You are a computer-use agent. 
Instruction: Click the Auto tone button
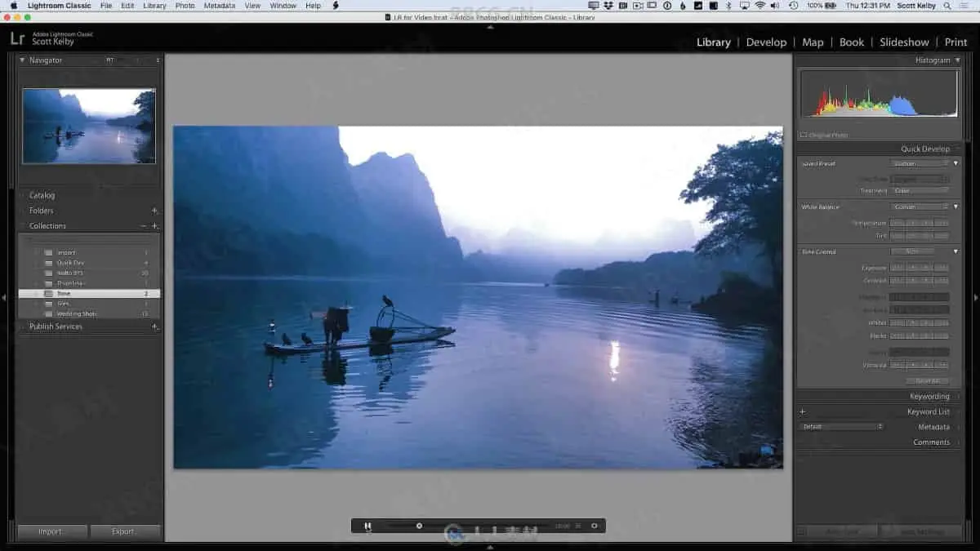pos(912,251)
